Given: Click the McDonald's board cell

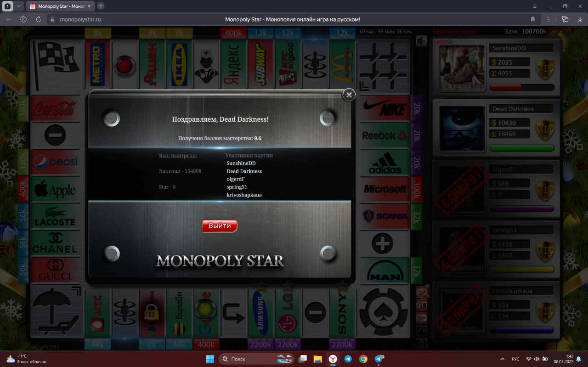Looking at the screenshot, I should [x=342, y=64].
